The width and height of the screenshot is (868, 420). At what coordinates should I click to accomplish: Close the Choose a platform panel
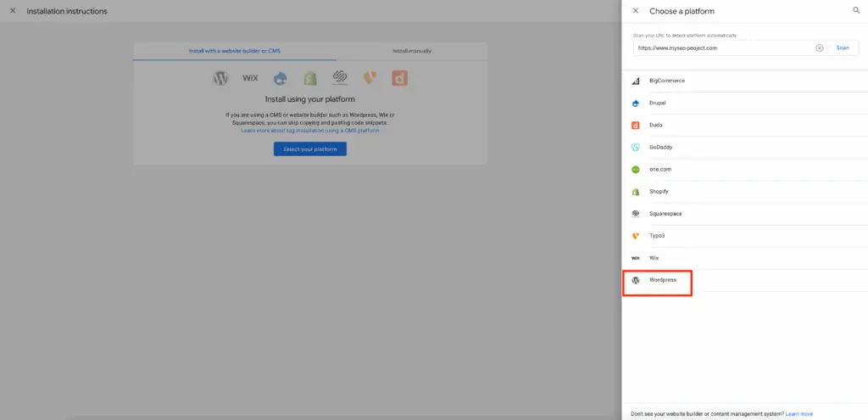point(636,10)
